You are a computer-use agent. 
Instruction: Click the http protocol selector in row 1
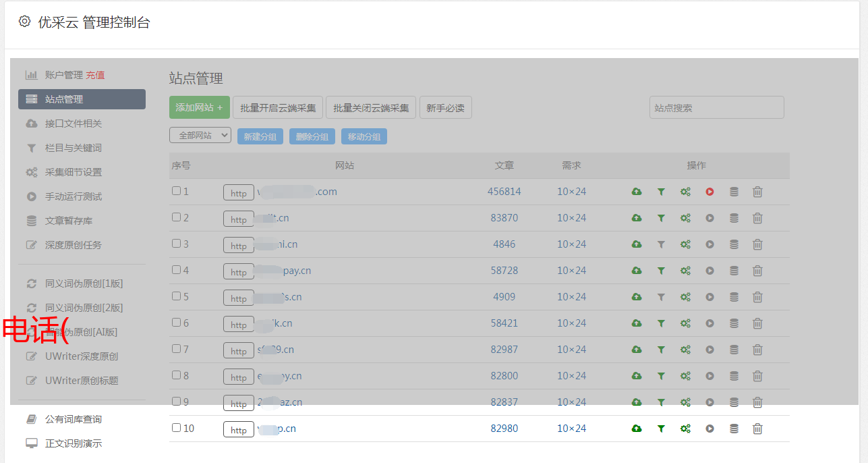pos(239,193)
